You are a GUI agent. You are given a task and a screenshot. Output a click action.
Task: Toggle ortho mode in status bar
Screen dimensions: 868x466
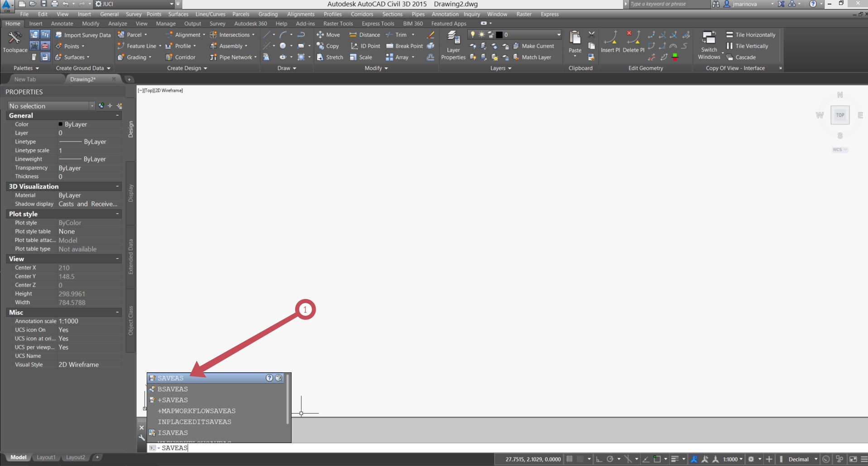click(x=599, y=459)
